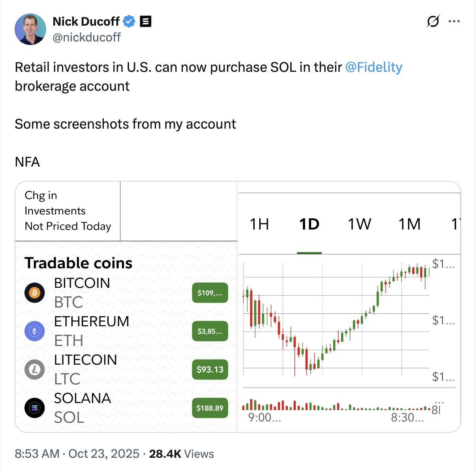Select the 1W chart timeframe
This screenshot has height=472, width=476.
tap(359, 224)
